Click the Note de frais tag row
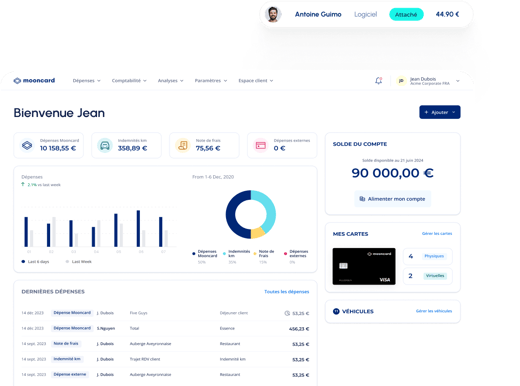The image size is (520, 386). pyautogui.click(x=165, y=344)
